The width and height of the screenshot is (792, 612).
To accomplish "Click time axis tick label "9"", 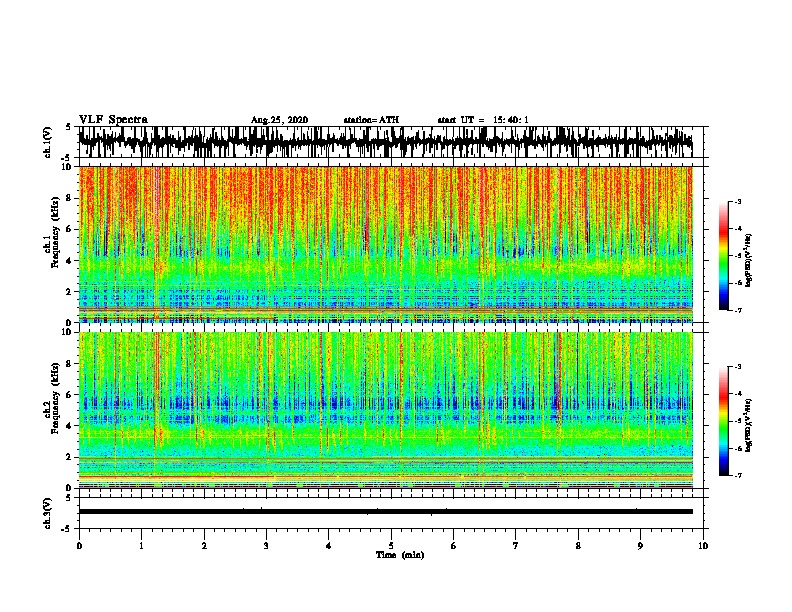I will click(640, 546).
